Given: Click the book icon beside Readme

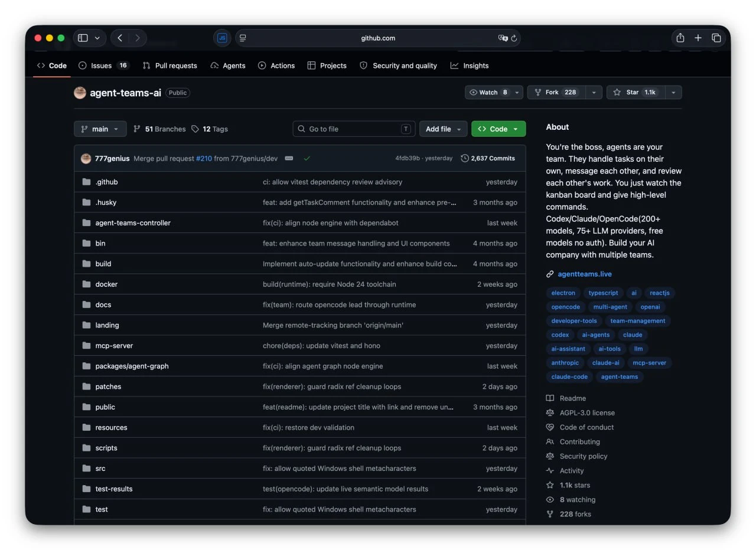Looking at the screenshot, I should 550,398.
